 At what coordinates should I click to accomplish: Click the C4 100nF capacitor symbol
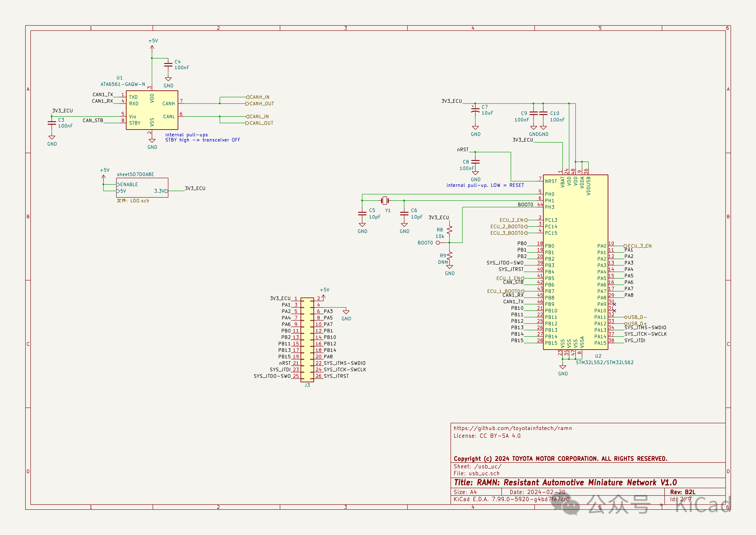tap(168, 65)
